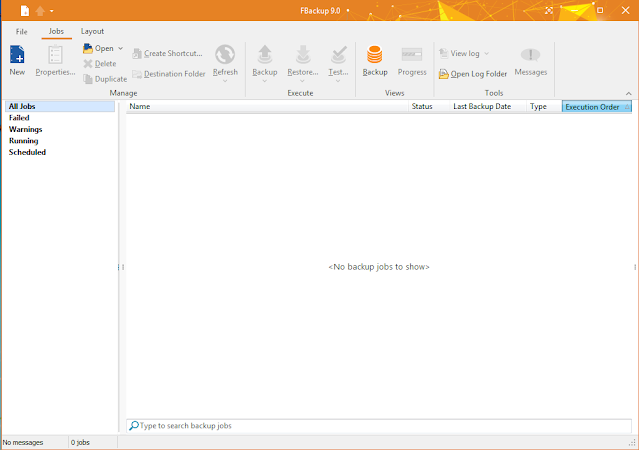The width and height of the screenshot is (639, 450).
Task: Open the Messages tool
Action: 531,61
